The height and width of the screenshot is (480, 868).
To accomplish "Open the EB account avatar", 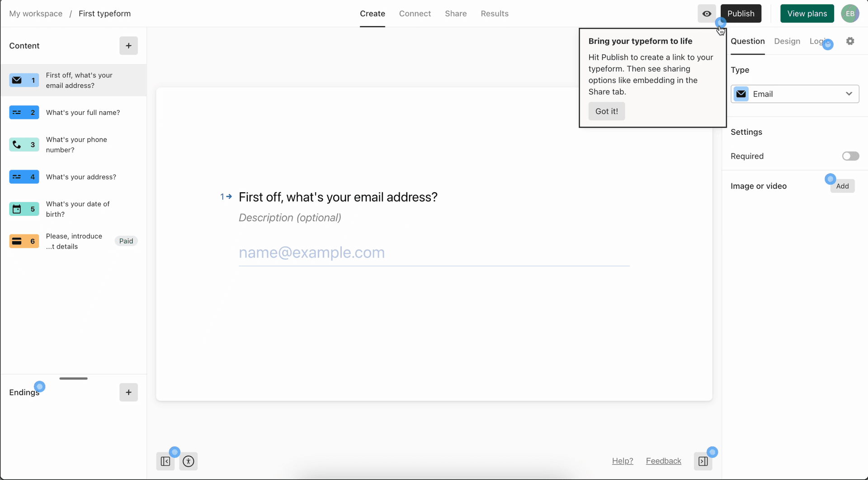I will (850, 14).
